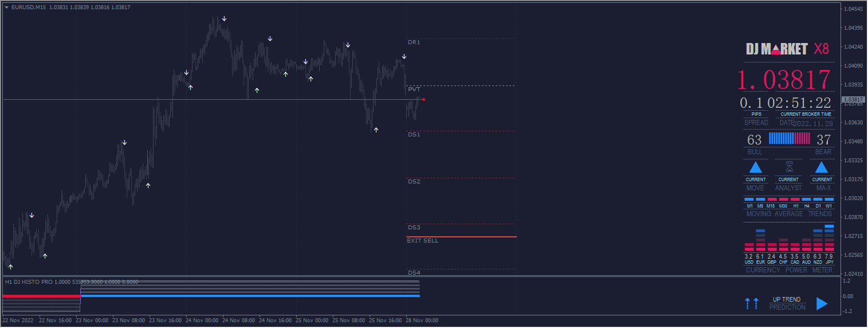Click the EUR currency power bar
The image size is (868, 328).
tap(760, 240)
